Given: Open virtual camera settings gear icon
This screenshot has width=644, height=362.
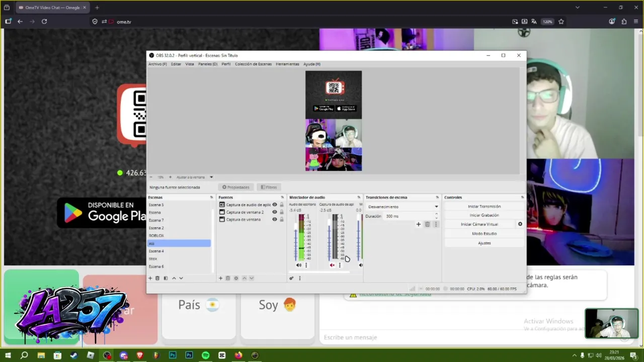Looking at the screenshot, I should click(520, 224).
